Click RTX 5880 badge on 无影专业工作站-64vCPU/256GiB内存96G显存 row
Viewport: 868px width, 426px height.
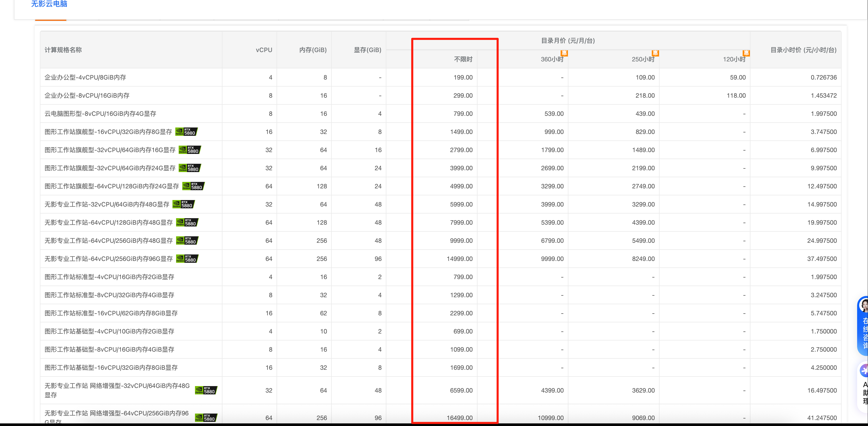click(187, 259)
